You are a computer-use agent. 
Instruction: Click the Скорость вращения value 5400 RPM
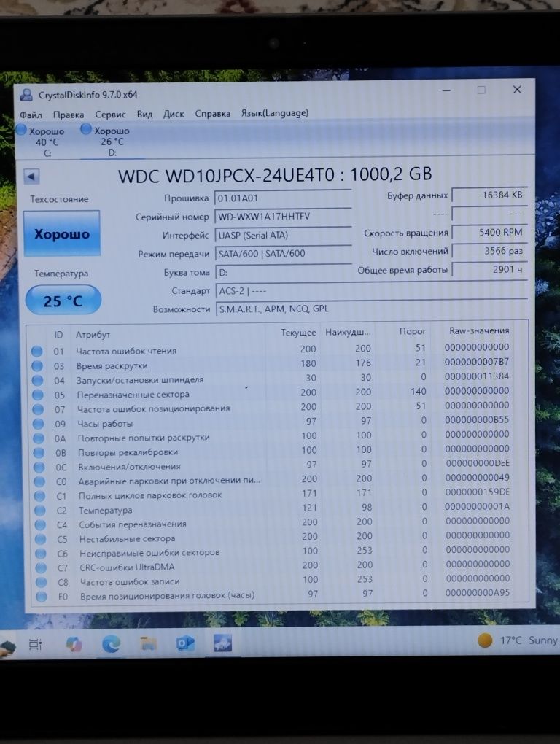(x=489, y=233)
